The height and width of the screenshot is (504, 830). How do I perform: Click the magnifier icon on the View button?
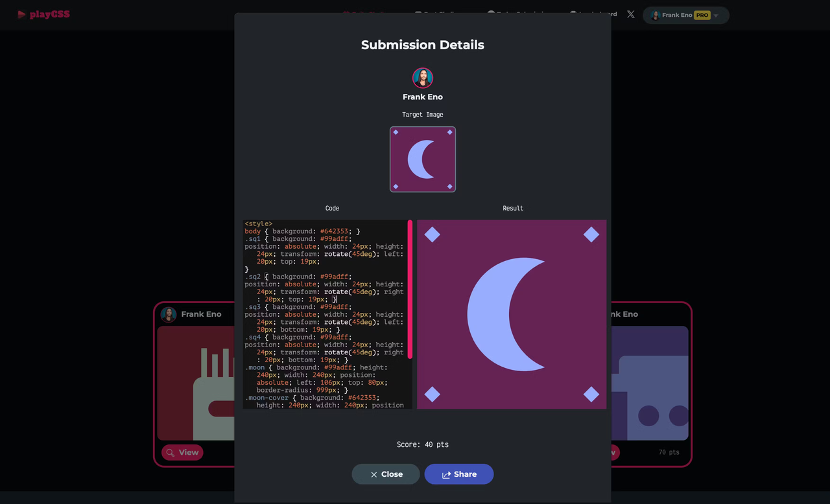171,452
